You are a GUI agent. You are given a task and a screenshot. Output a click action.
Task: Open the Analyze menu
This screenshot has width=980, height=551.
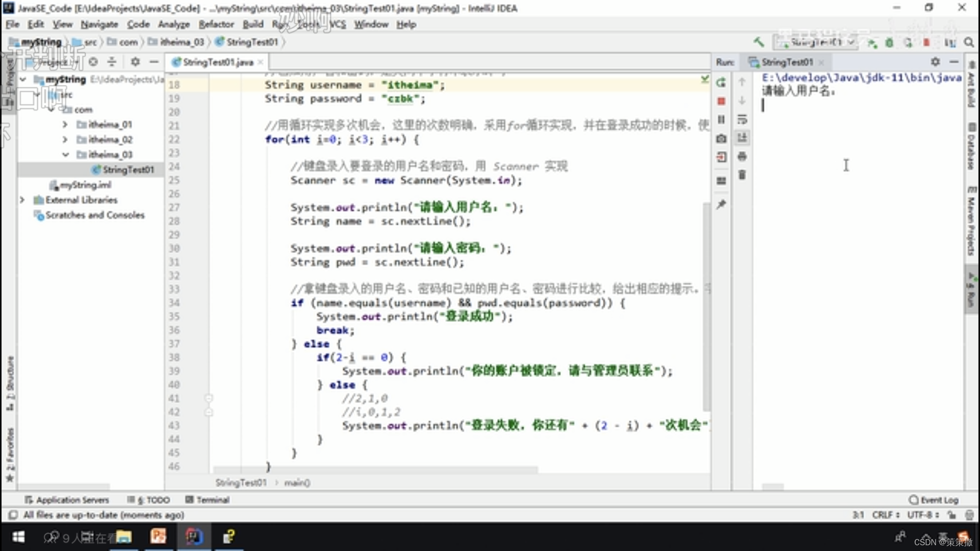click(x=174, y=24)
